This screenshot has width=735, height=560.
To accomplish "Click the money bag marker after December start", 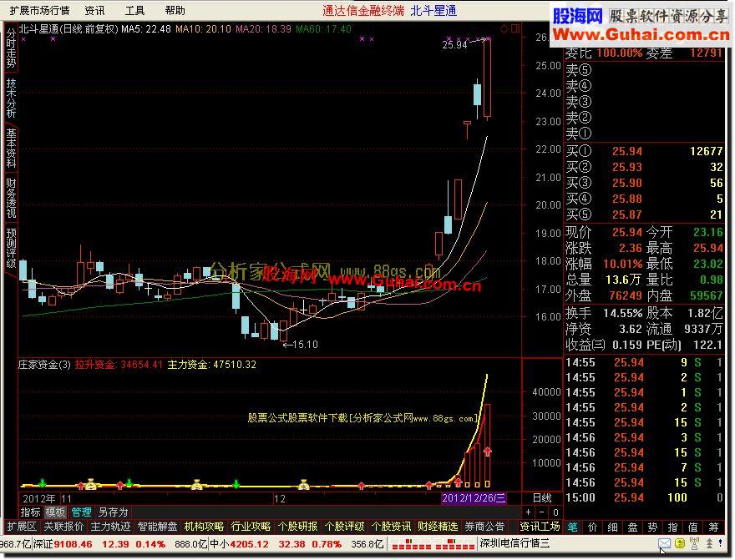I will [304, 484].
